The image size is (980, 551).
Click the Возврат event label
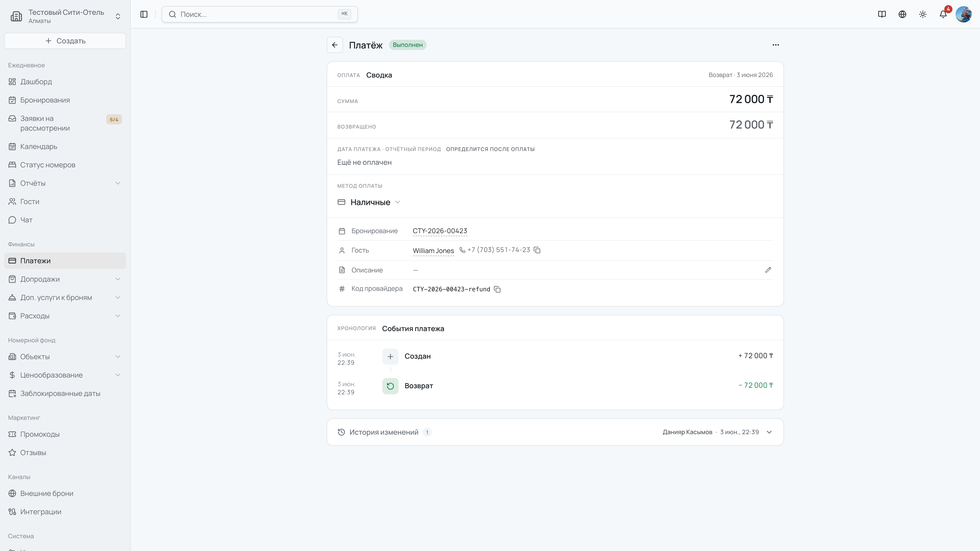(x=419, y=386)
